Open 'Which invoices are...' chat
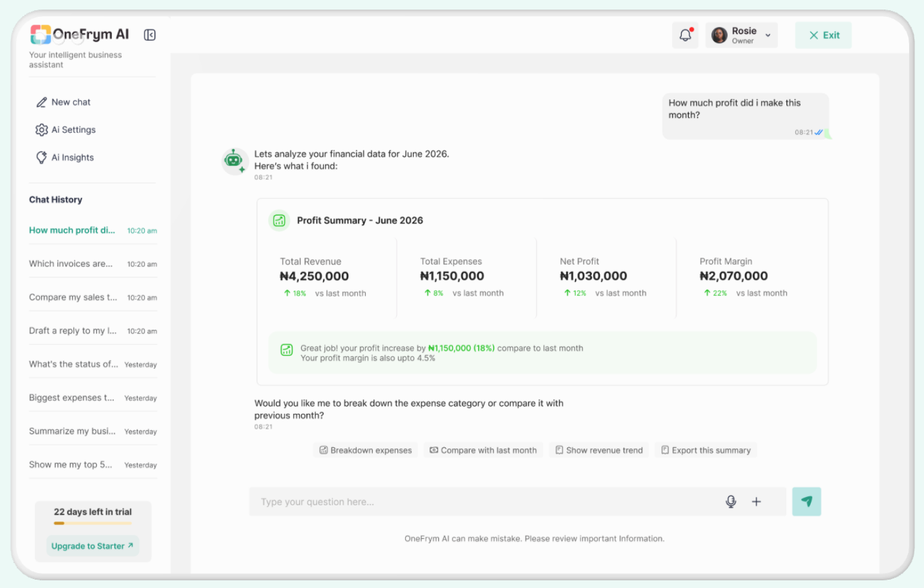The height and width of the screenshot is (588, 924). (93, 264)
